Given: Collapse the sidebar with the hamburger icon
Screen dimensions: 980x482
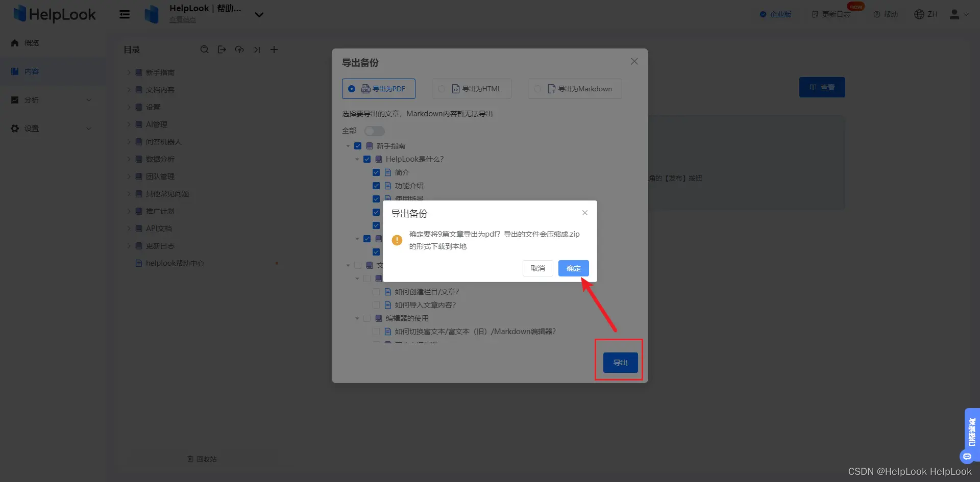Looking at the screenshot, I should (x=125, y=14).
